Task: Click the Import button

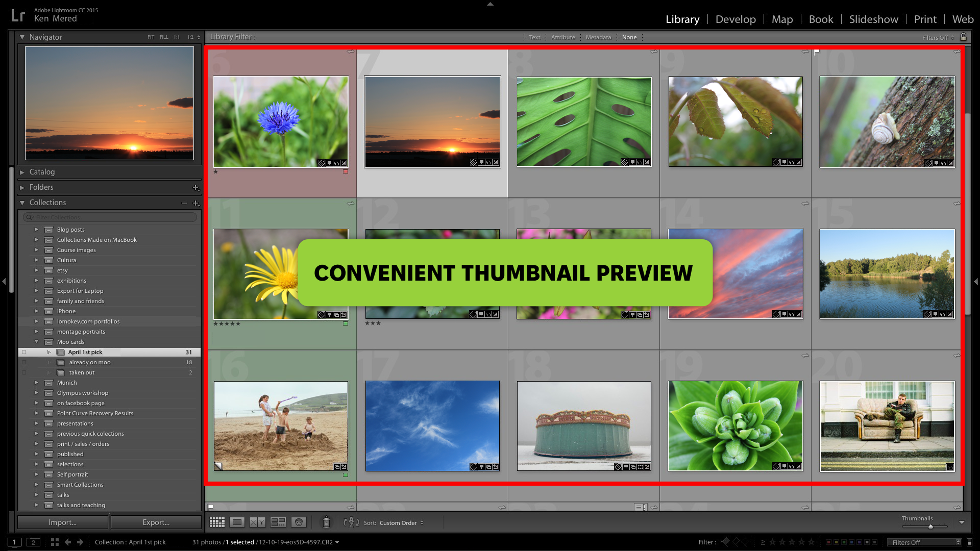Action: [x=62, y=522]
